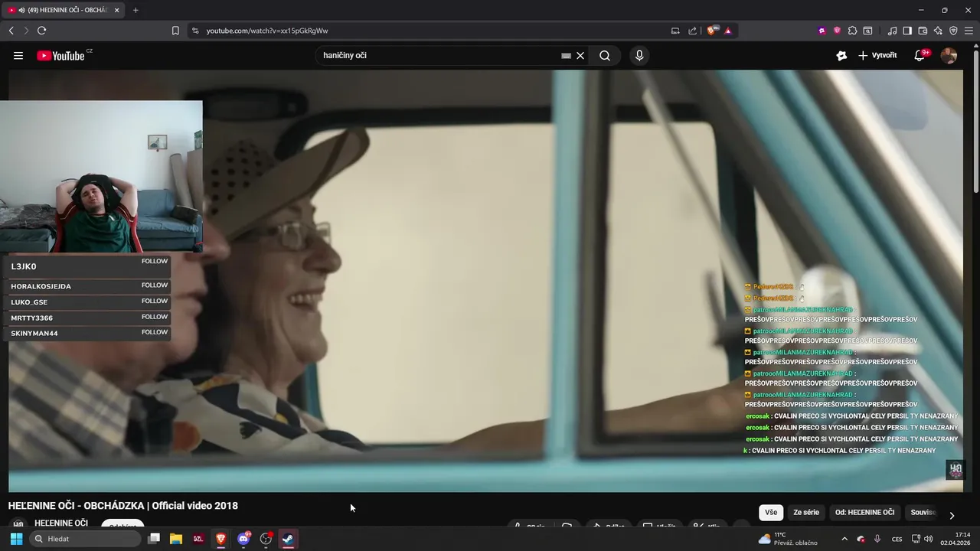The image size is (980, 551).
Task: Toggle the browser sidebar panel
Action: pyautogui.click(x=907, y=31)
